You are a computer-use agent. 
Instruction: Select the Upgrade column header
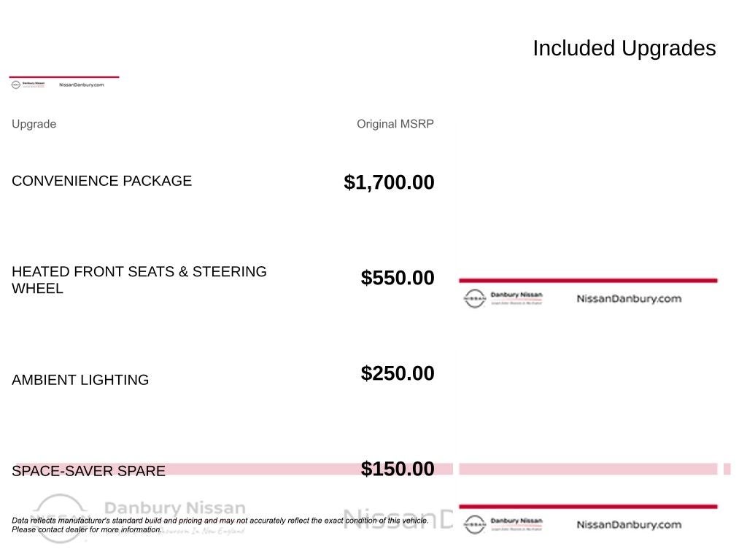(34, 124)
